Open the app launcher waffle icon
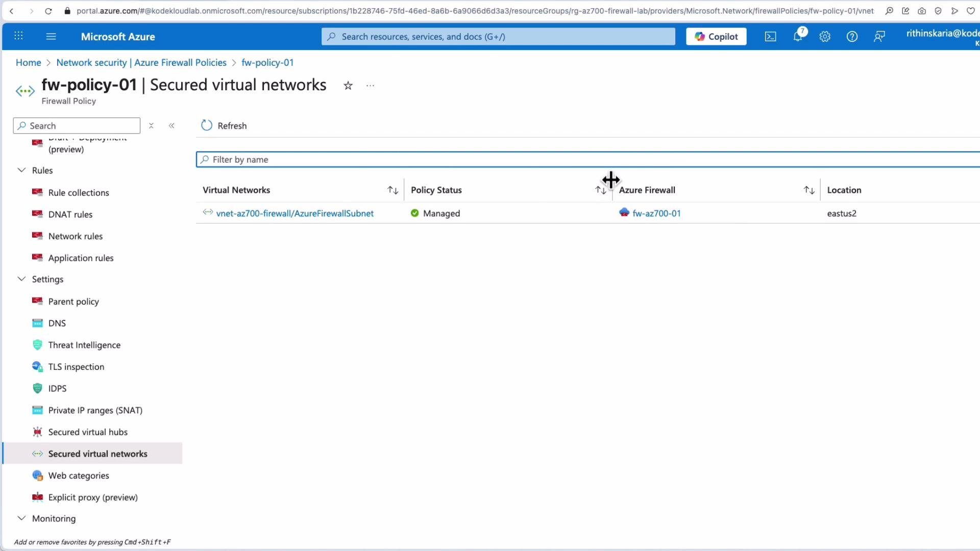Image resolution: width=980 pixels, height=551 pixels. click(x=18, y=36)
